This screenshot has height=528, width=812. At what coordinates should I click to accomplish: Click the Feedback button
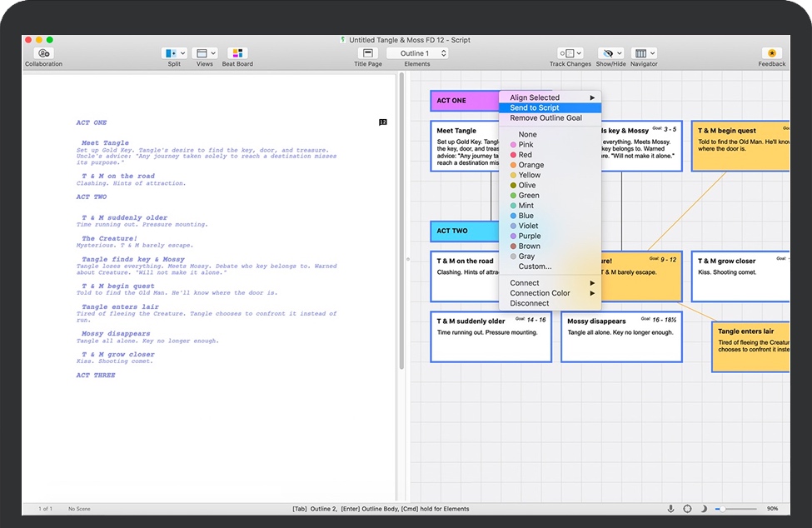coord(771,55)
